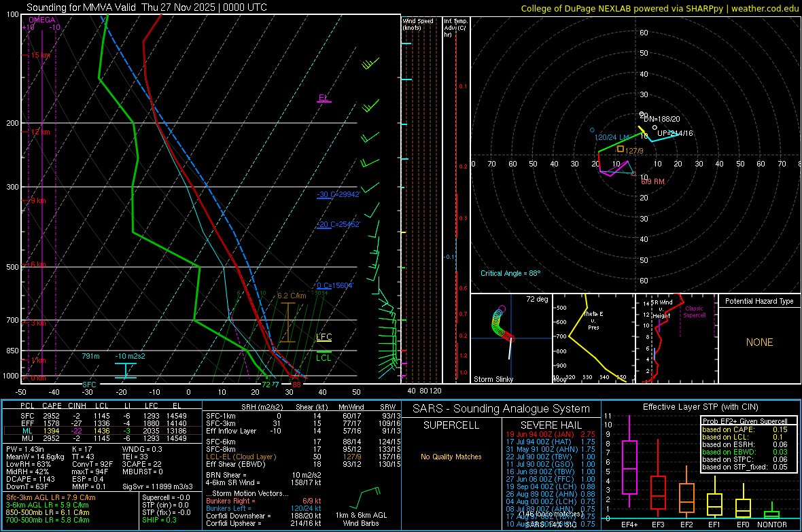This screenshot has width=802, height=532.
Task: Click the '72 deg' slinky tilt value
Action: 537,299
